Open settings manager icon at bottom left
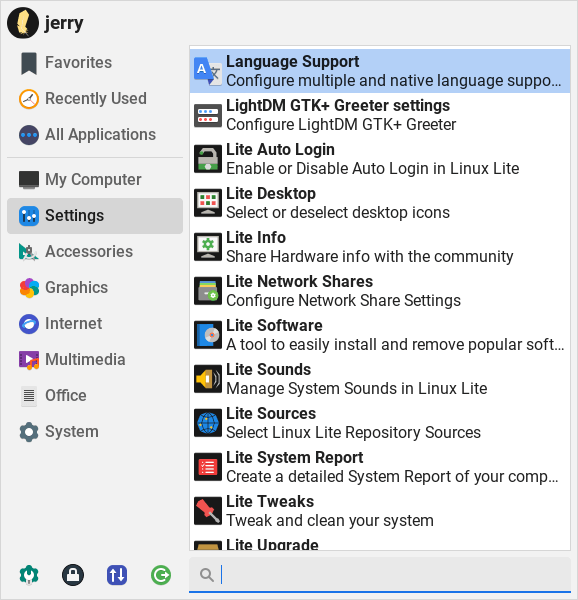The height and width of the screenshot is (600, 578). point(29,575)
